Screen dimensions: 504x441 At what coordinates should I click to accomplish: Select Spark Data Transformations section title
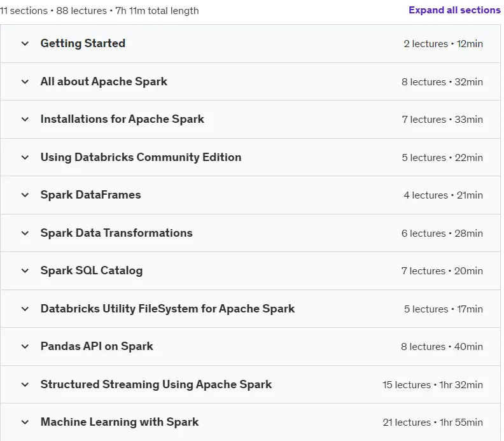click(116, 233)
